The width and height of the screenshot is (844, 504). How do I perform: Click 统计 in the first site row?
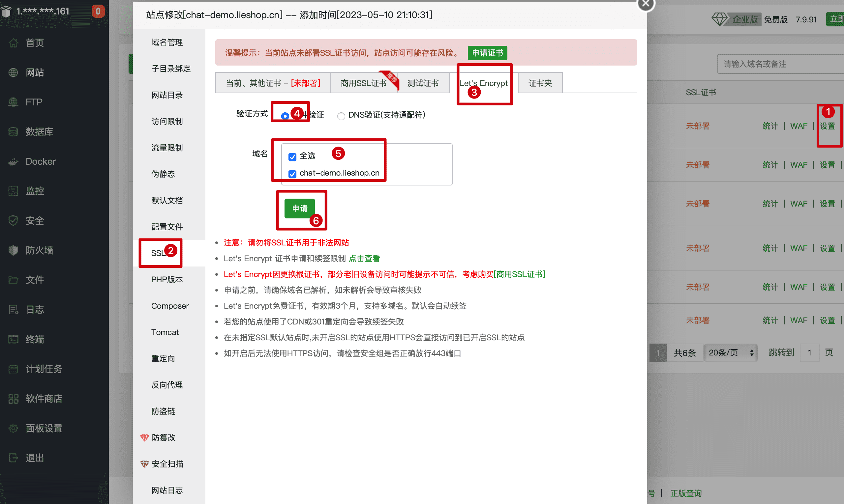tap(770, 126)
